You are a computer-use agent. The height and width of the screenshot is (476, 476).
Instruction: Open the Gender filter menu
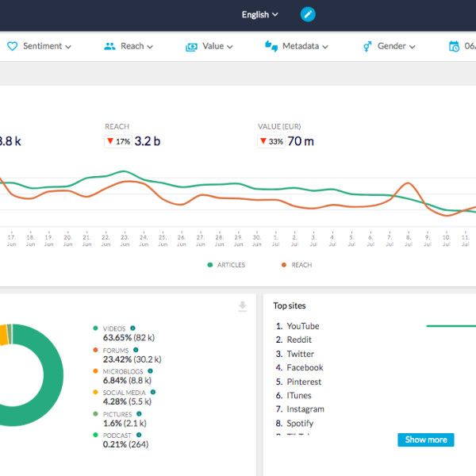390,46
